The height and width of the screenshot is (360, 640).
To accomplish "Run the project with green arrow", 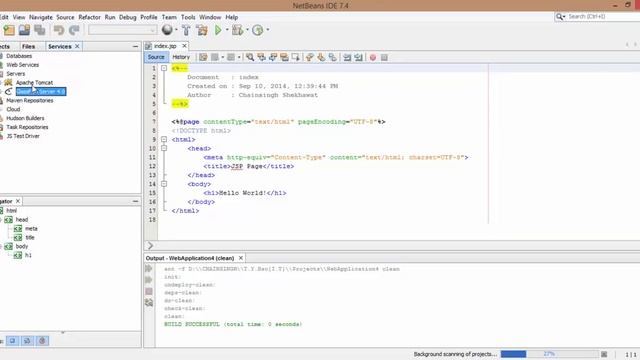I will click(x=218, y=30).
